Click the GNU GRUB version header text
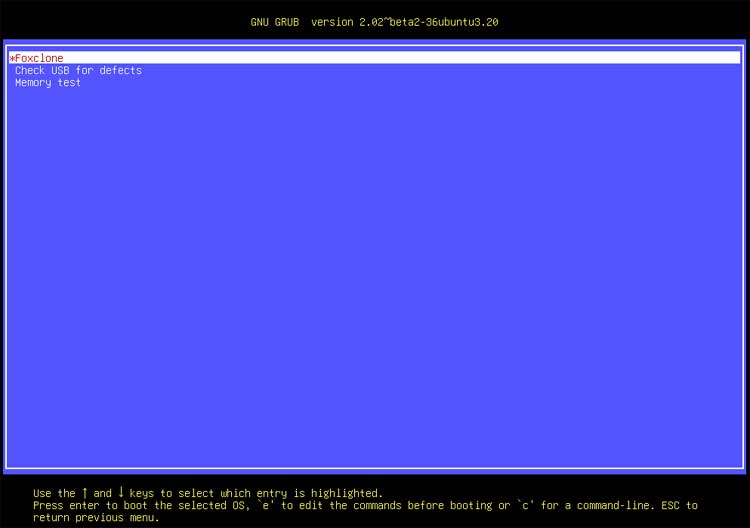This screenshot has height=528, width=750. point(375,22)
